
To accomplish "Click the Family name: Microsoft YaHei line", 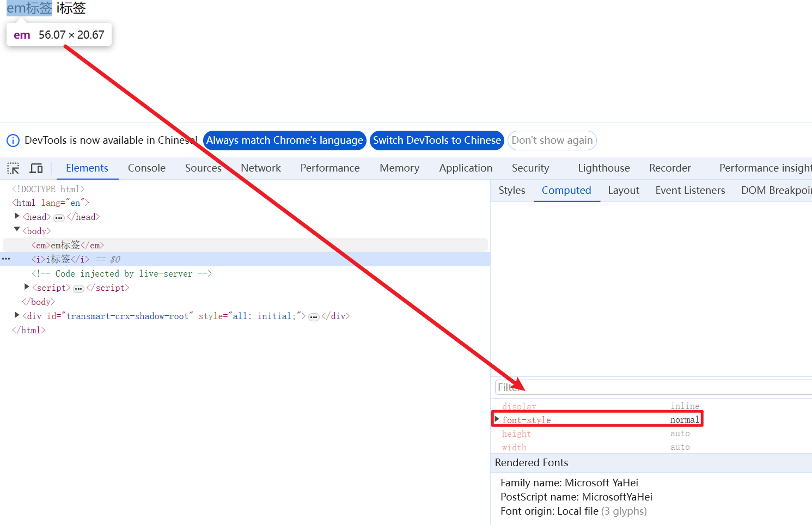I will [569, 483].
